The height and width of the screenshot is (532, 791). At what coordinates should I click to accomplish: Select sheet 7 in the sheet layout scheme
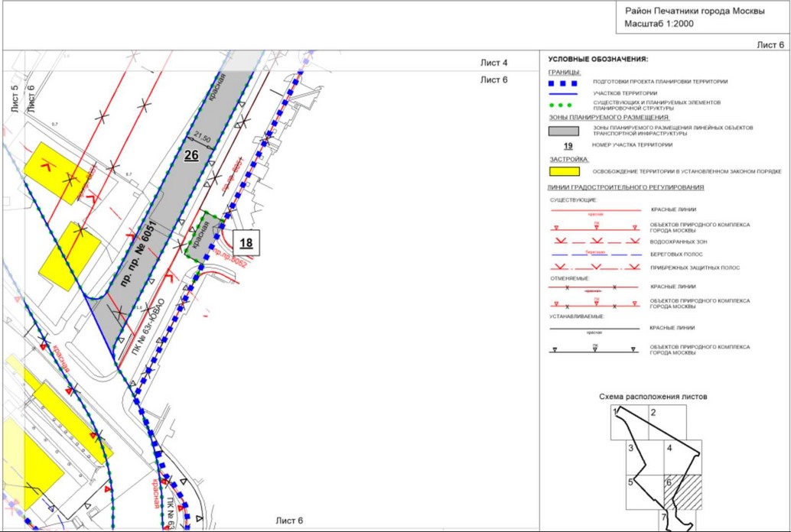678,520
